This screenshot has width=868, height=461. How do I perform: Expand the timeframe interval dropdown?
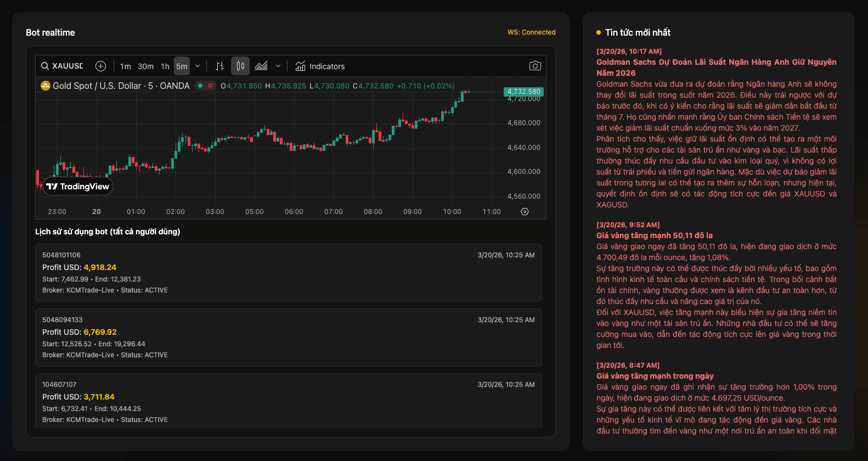(x=198, y=66)
